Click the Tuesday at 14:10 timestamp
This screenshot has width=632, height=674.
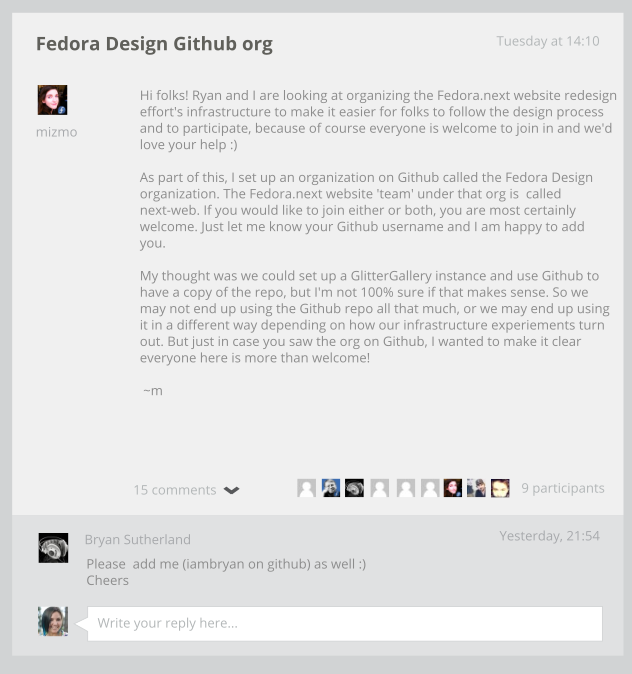click(548, 41)
